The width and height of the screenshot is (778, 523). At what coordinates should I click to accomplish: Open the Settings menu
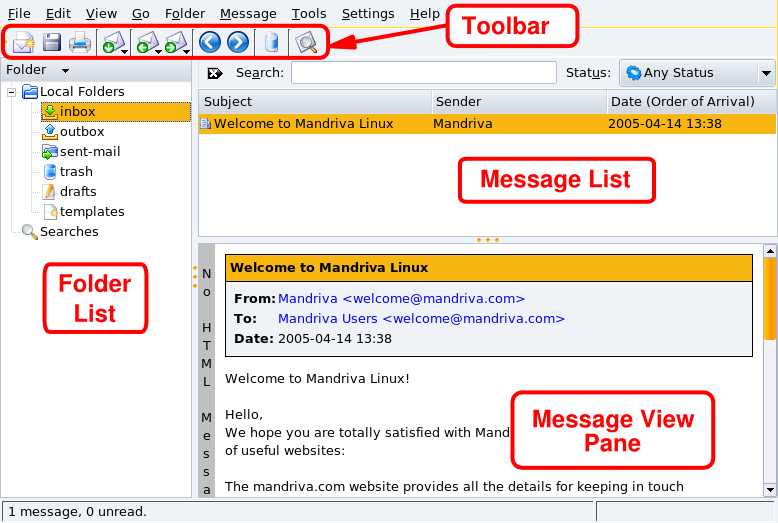click(x=368, y=14)
